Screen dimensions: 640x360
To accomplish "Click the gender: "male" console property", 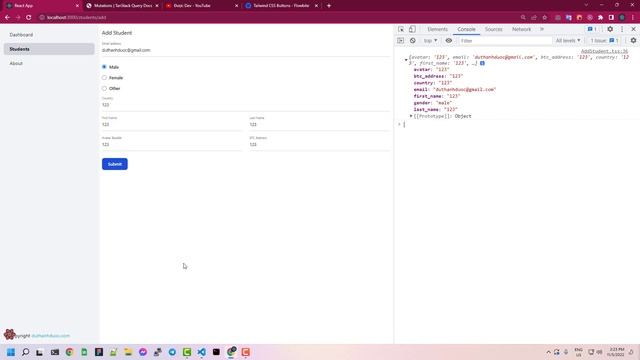I will [432, 103].
